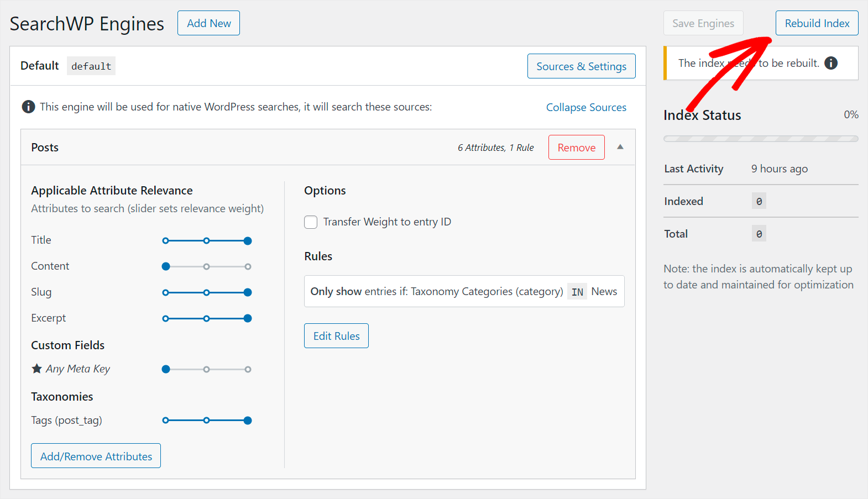
Task: Click the Collapse Sources link
Action: pyautogui.click(x=586, y=107)
